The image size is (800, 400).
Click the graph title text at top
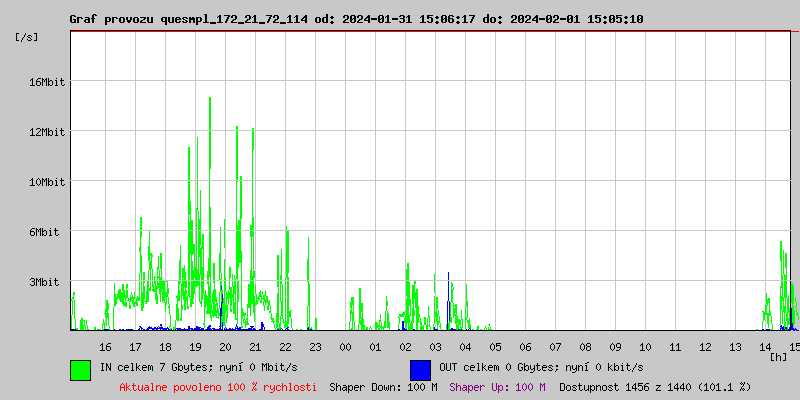[x=356, y=19]
